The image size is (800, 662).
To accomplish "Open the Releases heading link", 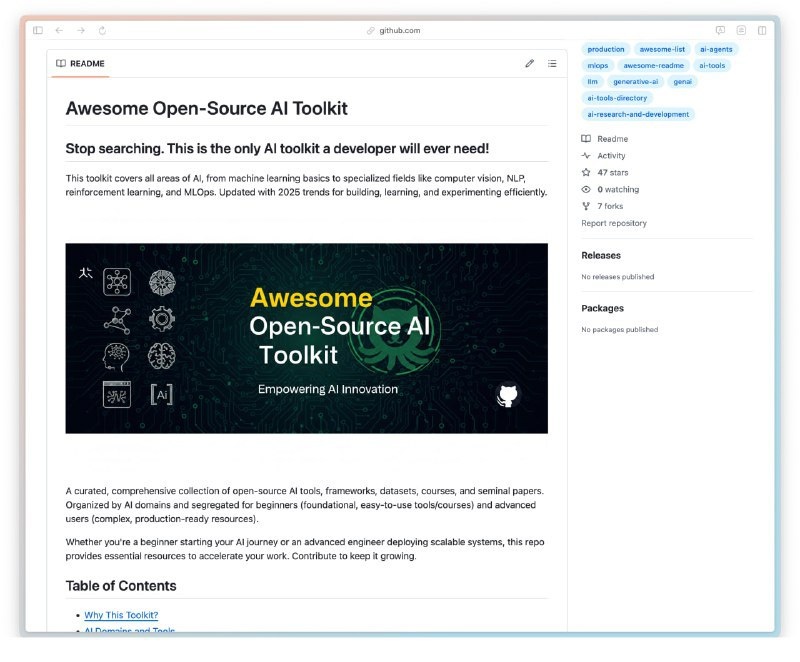I will [601, 256].
